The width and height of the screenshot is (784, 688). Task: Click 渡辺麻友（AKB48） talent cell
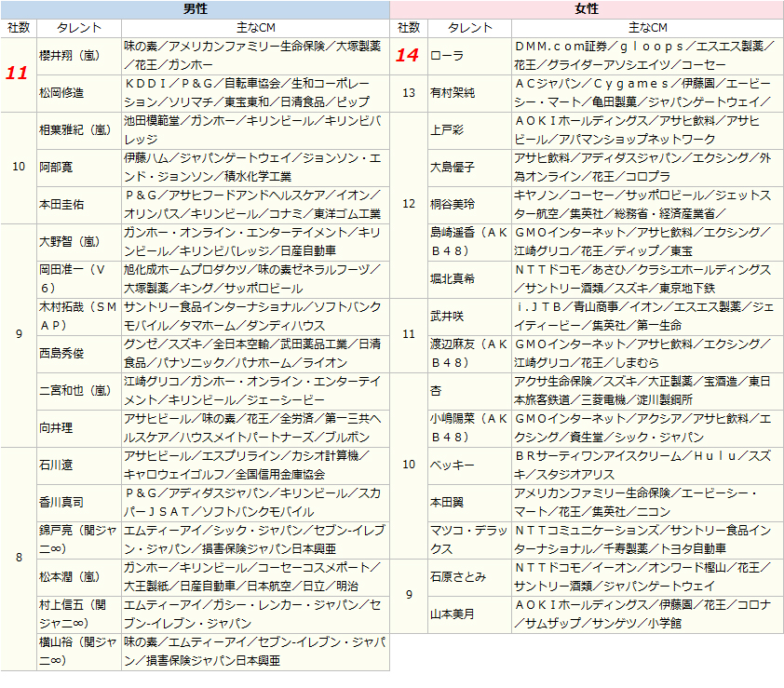point(469,354)
